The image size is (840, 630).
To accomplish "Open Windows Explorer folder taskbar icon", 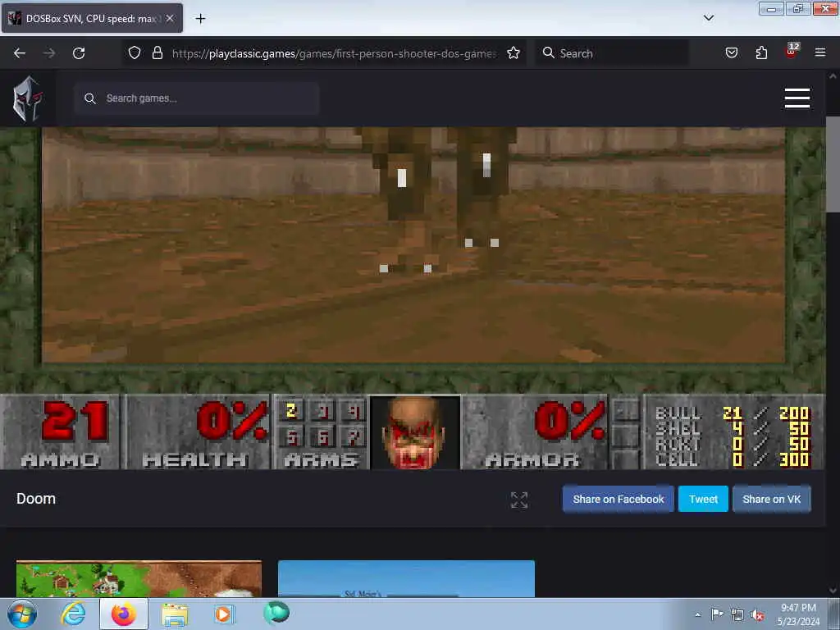I will 175,614.
